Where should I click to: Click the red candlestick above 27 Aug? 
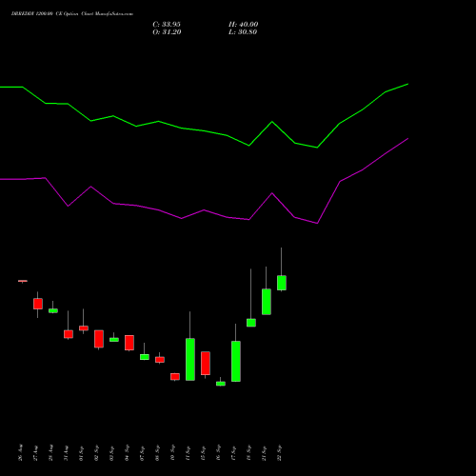(x=38, y=304)
